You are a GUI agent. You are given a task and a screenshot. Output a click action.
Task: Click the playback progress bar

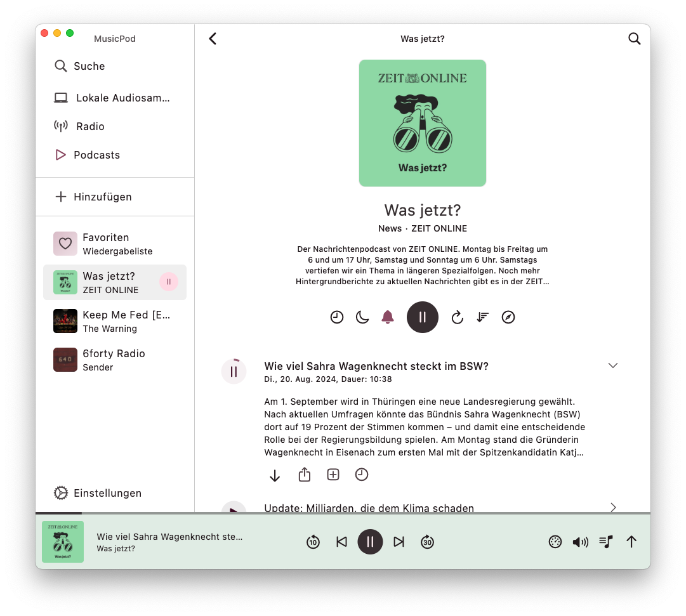click(x=343, y=513)
